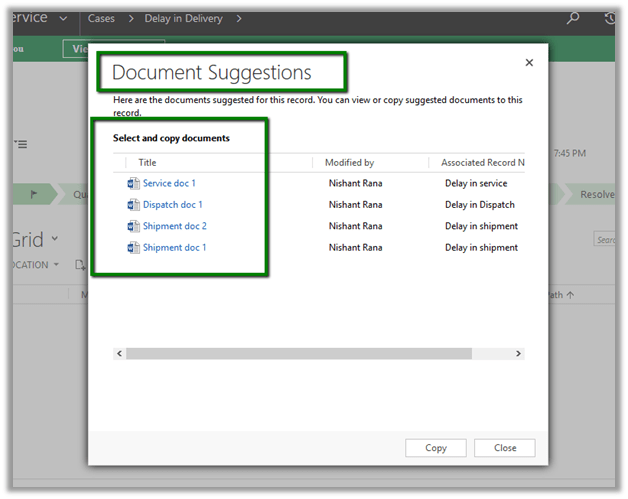Navigate to Cases in the breadcrumb
628x499 pixels.
point(101,18)
